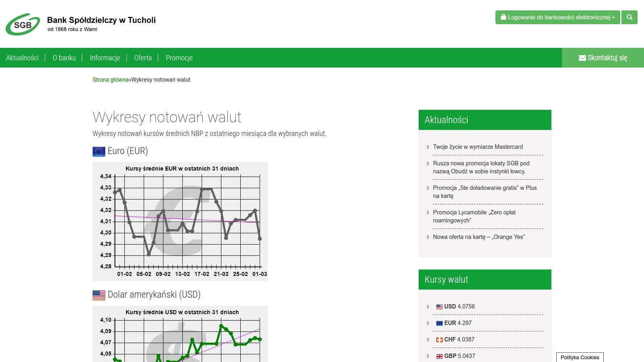This screenshot has width=644, height=362.
Task: Select O banku in navigation bar
Action: tap(64, 58)
